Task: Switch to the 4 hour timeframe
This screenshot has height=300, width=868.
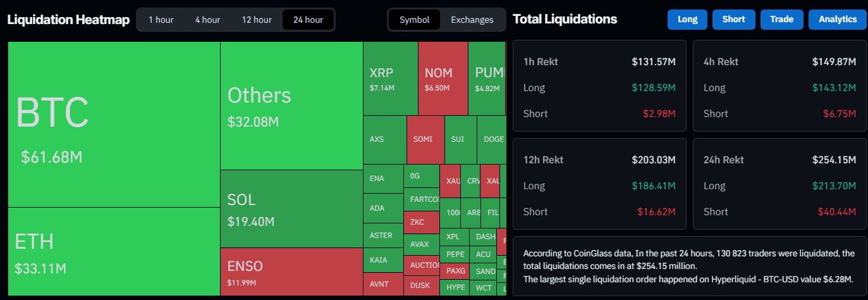Action: (x=207, y=20)
